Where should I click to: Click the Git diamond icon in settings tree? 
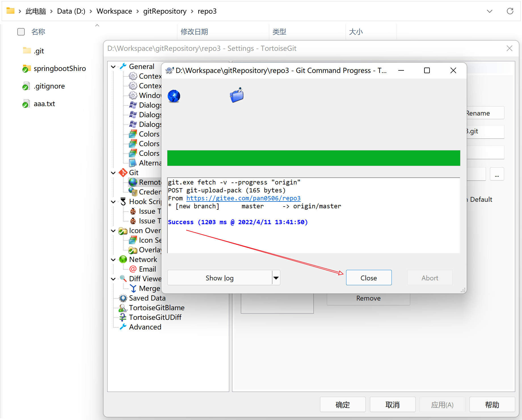click(123, 173)
